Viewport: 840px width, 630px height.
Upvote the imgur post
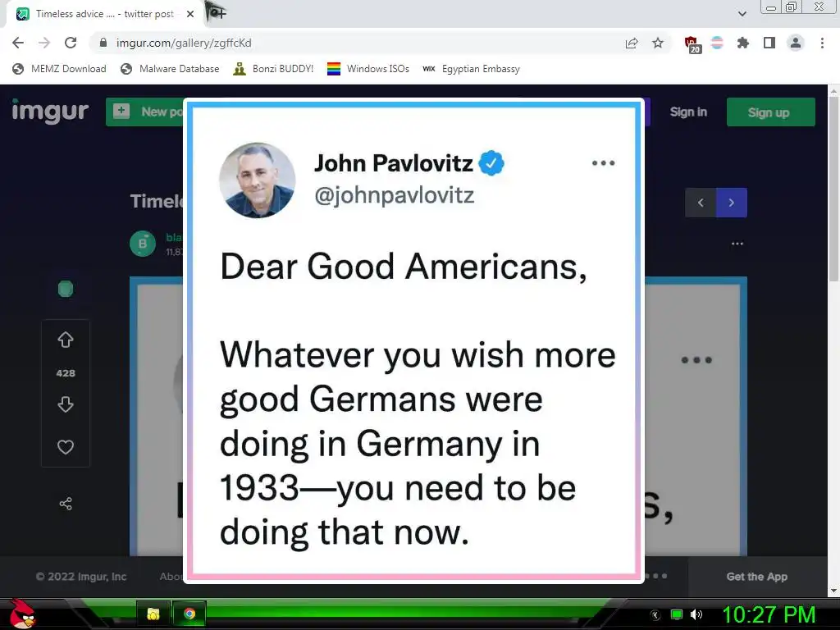(x=66, y=340)
